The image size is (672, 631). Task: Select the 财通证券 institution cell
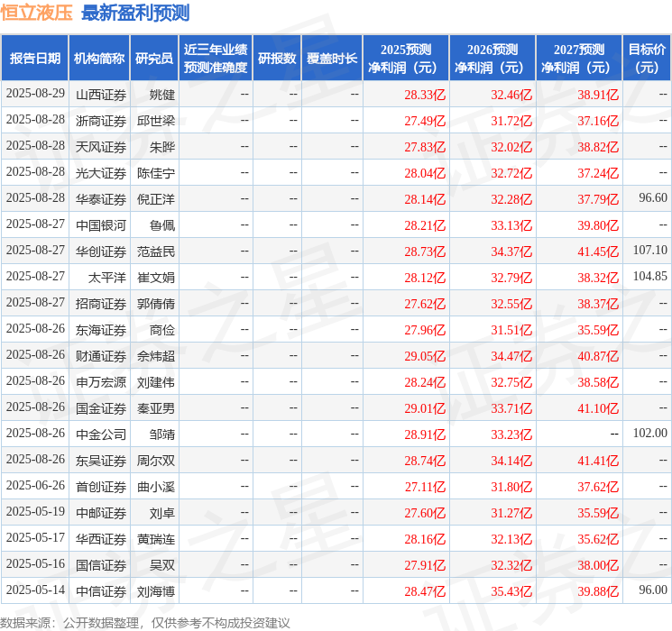click(101, 356)
